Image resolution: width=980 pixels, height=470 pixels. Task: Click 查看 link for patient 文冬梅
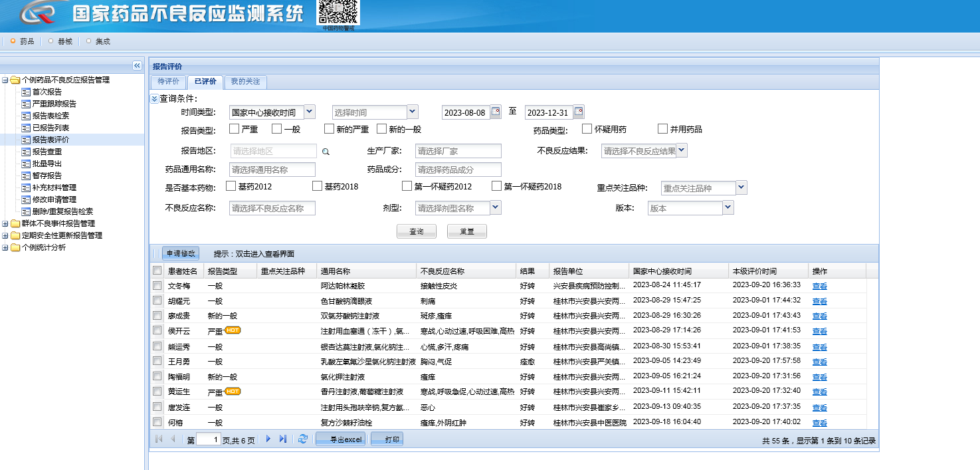[819, 286]
